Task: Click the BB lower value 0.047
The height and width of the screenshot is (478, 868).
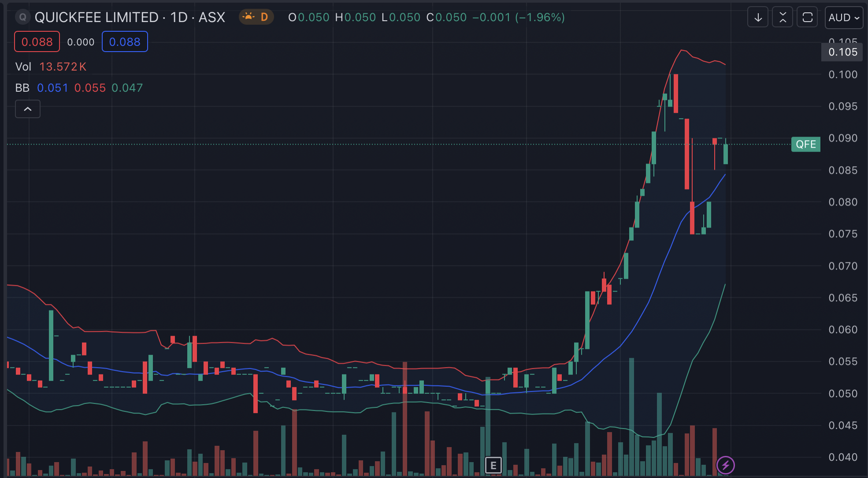Action: tap(127, 88)
